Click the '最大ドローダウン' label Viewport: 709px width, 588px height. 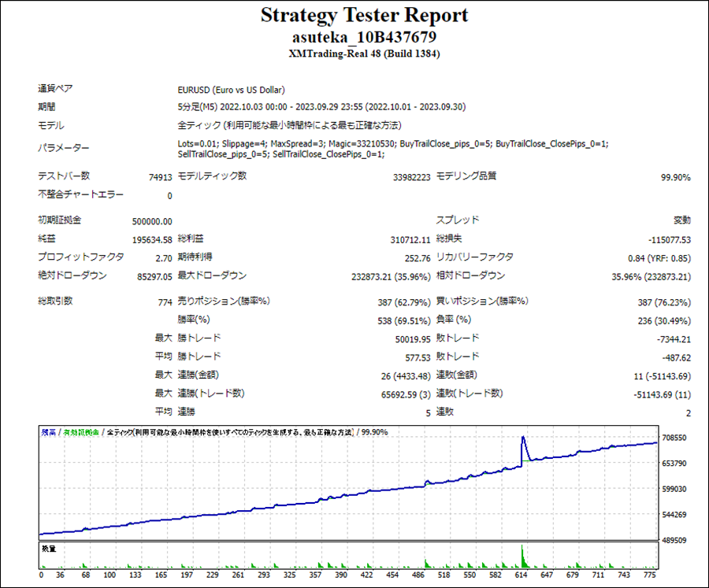tap(212, 276)
